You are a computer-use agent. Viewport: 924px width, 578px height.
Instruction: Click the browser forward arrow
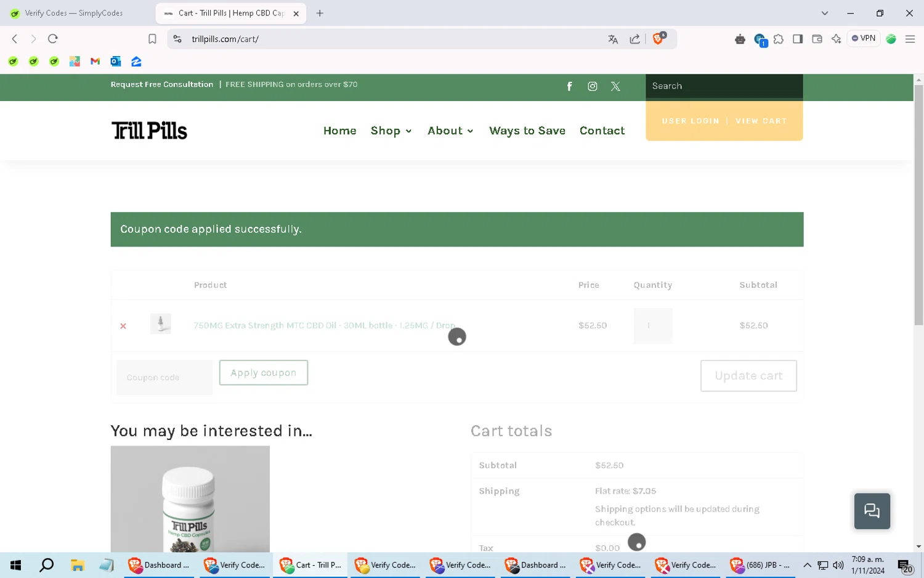[33, 39]
